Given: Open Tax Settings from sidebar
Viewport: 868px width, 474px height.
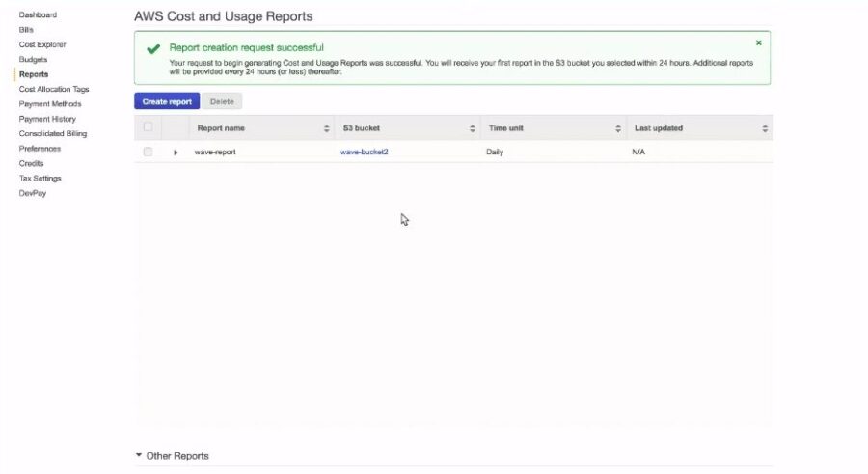Looking at the screenshot, I should click(40, 179).
